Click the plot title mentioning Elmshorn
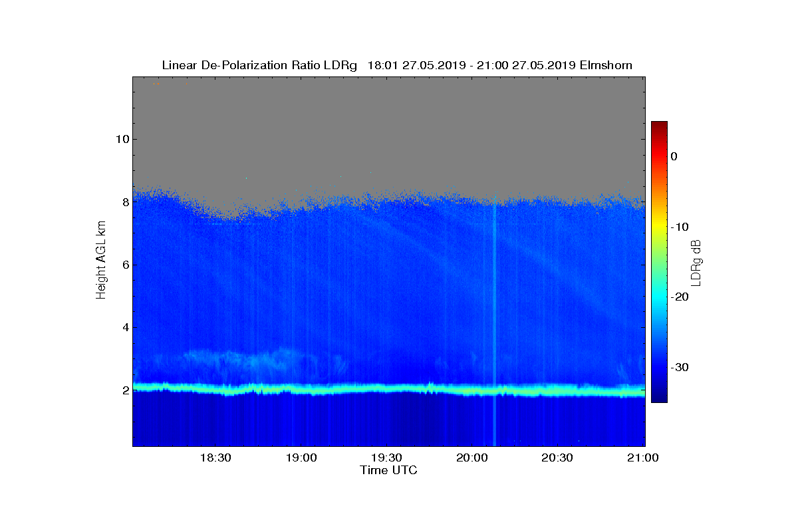 (397, 65)
